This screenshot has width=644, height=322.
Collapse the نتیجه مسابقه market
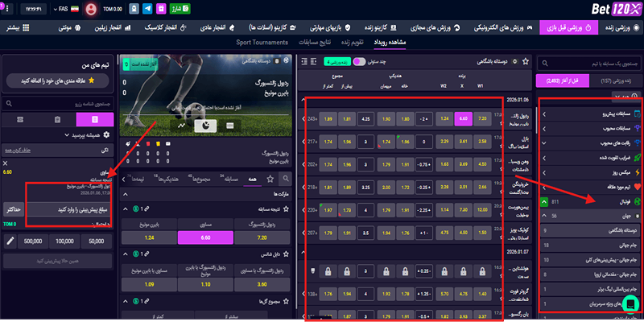(126, 209)
